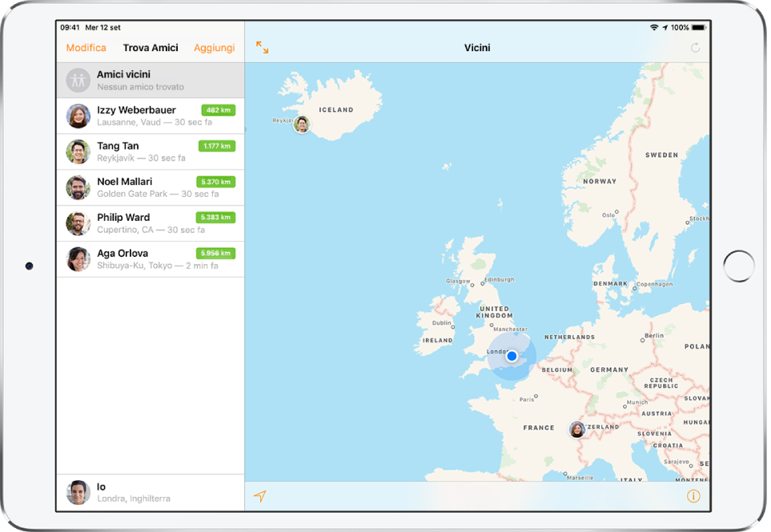
Task: Tap the Oslo city marker
Action: click(x=616, y=212)
